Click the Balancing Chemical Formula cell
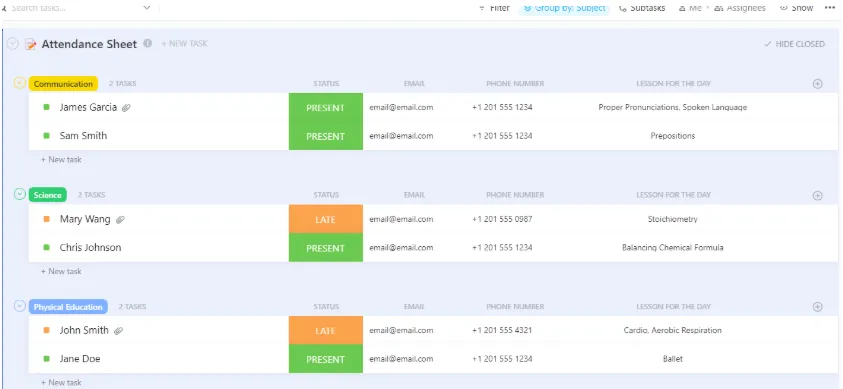The height and width of the screenshot is (389, 843). [x=673, y=248]
